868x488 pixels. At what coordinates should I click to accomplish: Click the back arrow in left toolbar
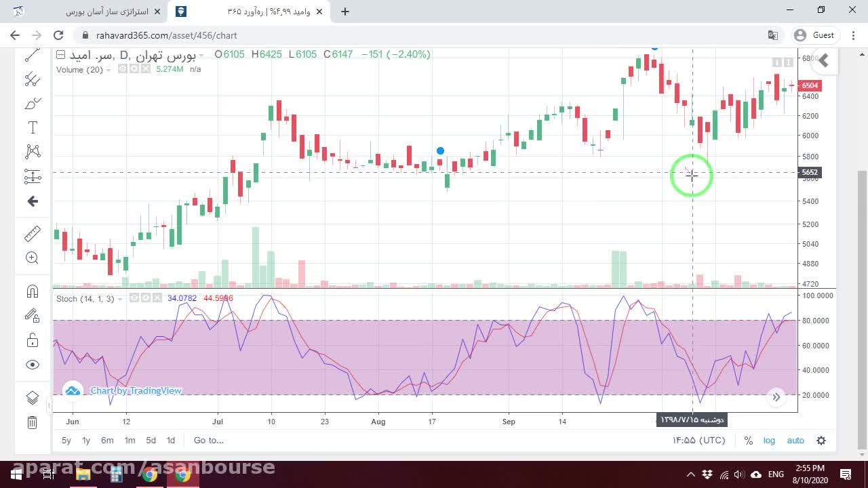tap(32, 201)
